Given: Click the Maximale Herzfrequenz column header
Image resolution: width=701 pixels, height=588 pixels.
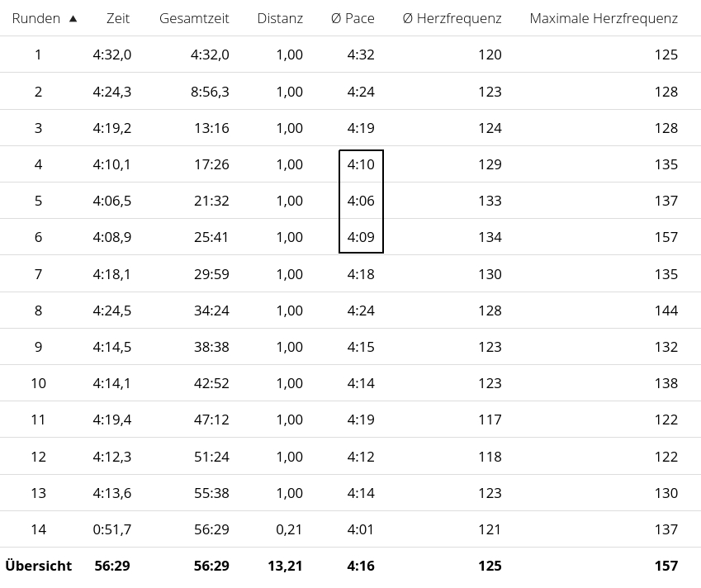Looking at the screenshot, I should (x=604, y=18).
